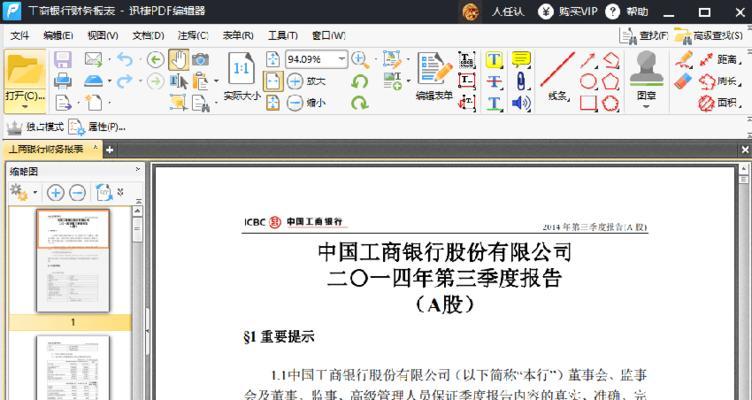Toggle 独占模式 exclusive mode
This screenshot has height=400, width=752.
35,127
